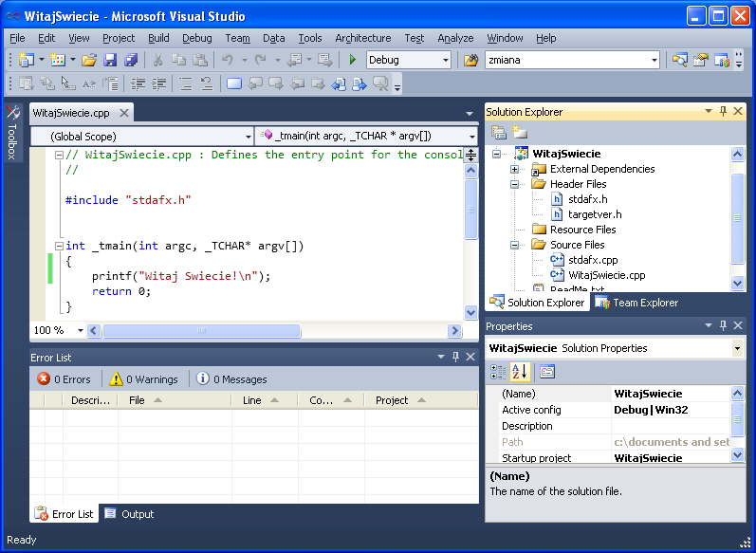Click the Open File folder icon
This screenshot has width=756, height=553.
(89, 60)
